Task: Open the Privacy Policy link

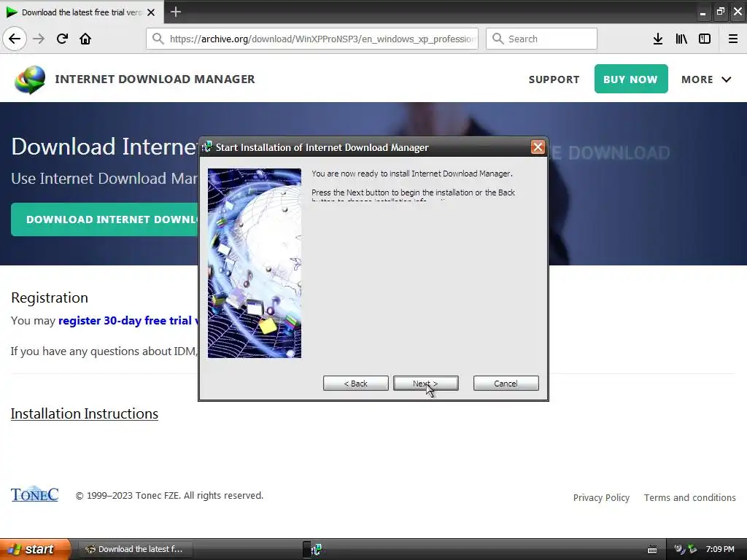Action: [601, 497]
